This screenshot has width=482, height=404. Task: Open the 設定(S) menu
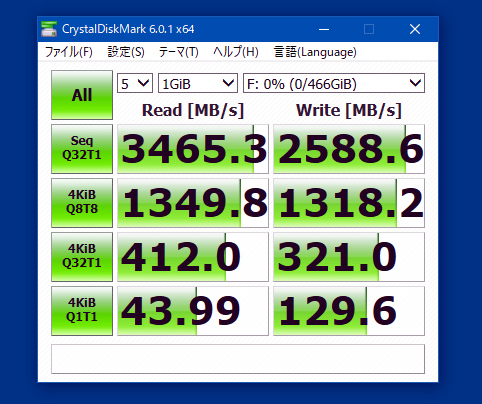tap(126, 52)
